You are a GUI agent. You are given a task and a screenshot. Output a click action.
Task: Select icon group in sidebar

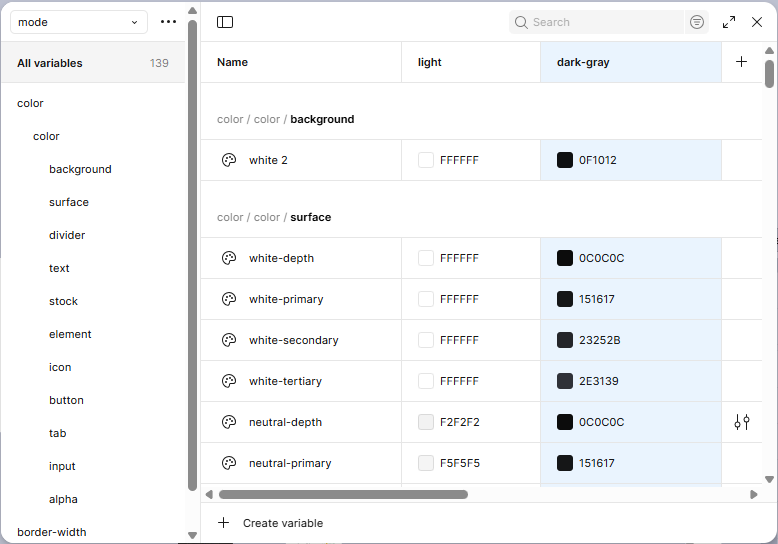(60, 367)
